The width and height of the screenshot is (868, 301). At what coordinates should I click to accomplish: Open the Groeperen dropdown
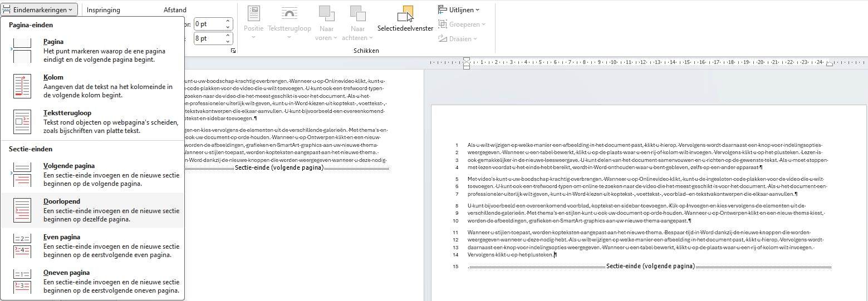point(462,24)
